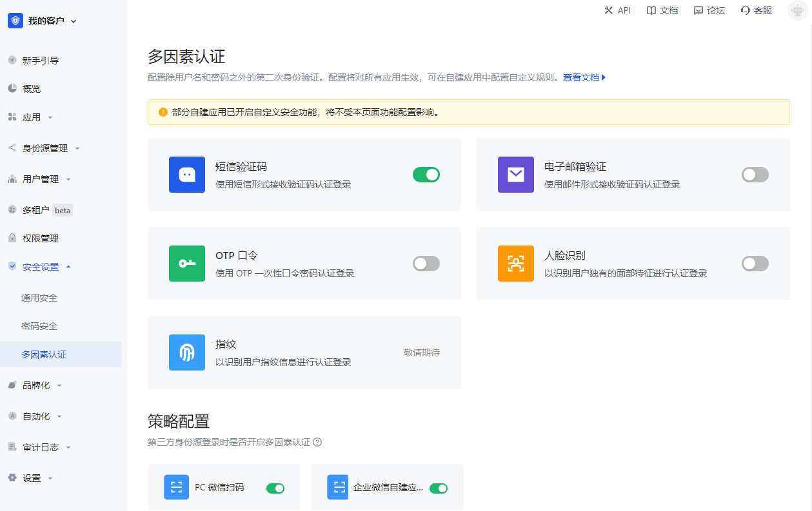812x511 pixels.
Task: Click the blue fingerprint icon
Action: tap(186, 352)
